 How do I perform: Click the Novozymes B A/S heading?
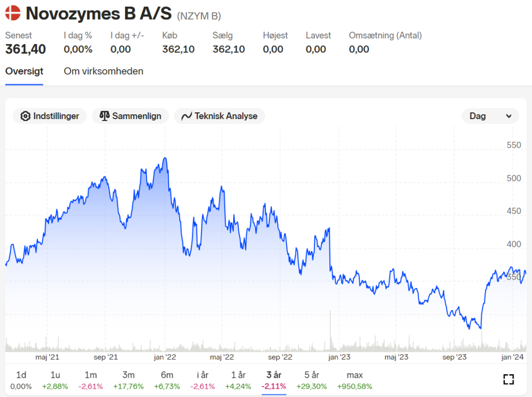tap(99, 14)
